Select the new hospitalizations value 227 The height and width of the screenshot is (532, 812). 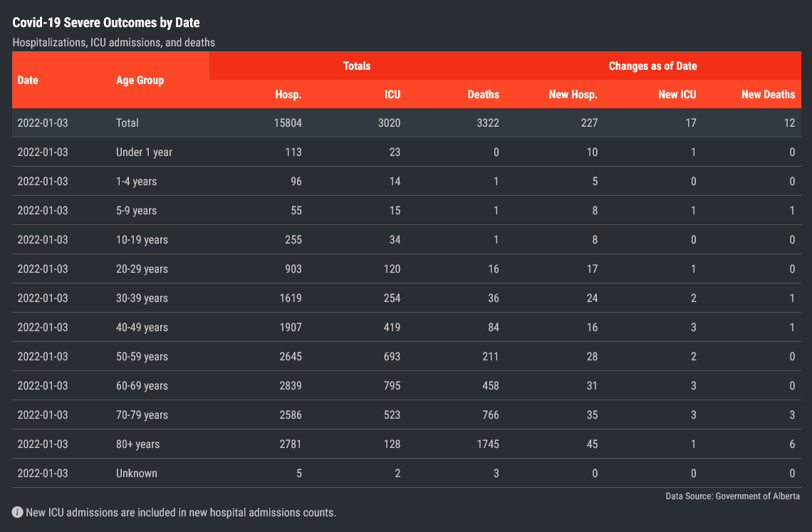[589, 122]
